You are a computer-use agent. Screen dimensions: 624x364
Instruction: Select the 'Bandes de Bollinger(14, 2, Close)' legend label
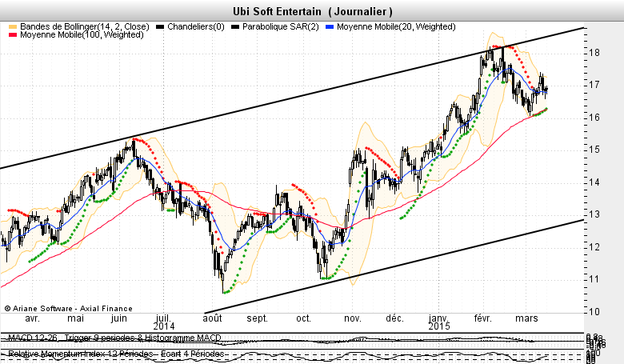tap(85, 26)
